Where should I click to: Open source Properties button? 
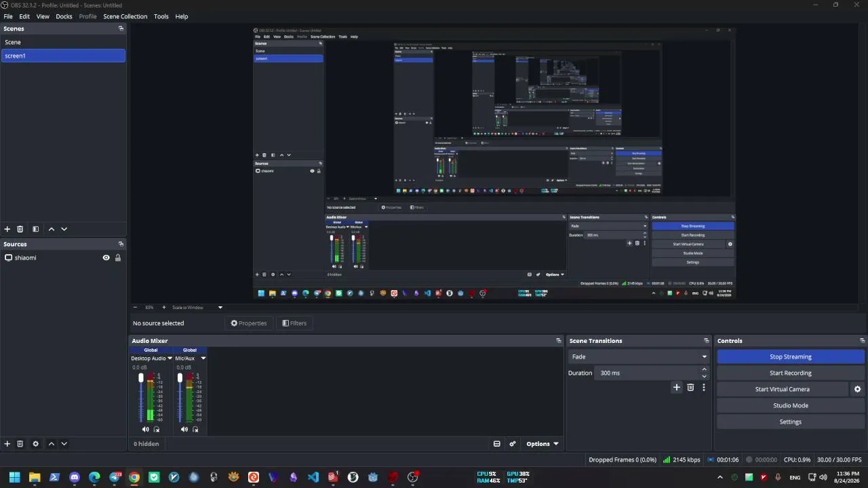coord(249,323)
